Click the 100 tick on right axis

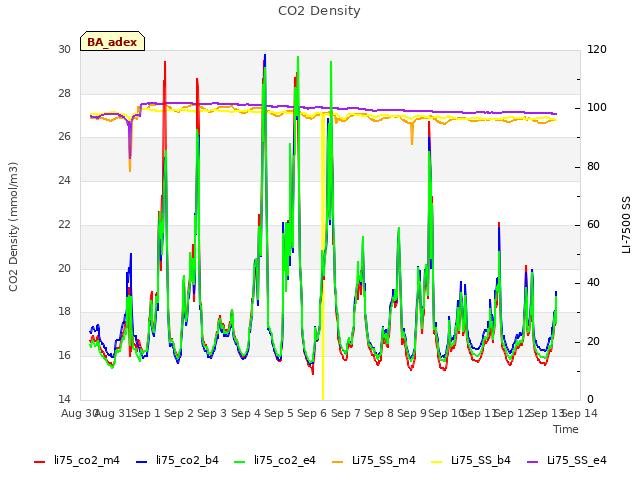[x=597, y=108]
